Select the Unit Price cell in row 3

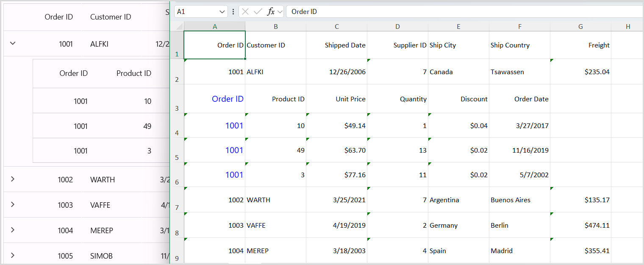tap(337, 99)
